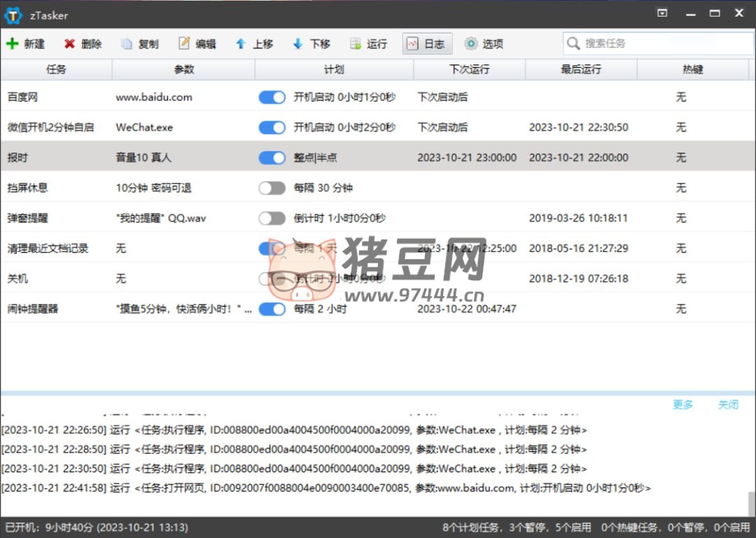Click the 编辑 (Edit) toolbar button
Image resolution: width=756 pixels, height=538 pixels.
197,44
